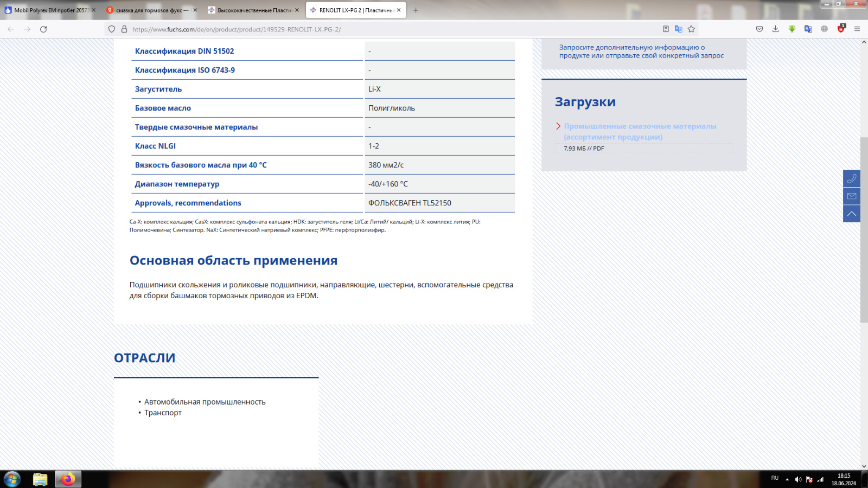Open the translator extension in the toolbar
Viewport: 868px width, 488px height.
(x=808, y=29)
